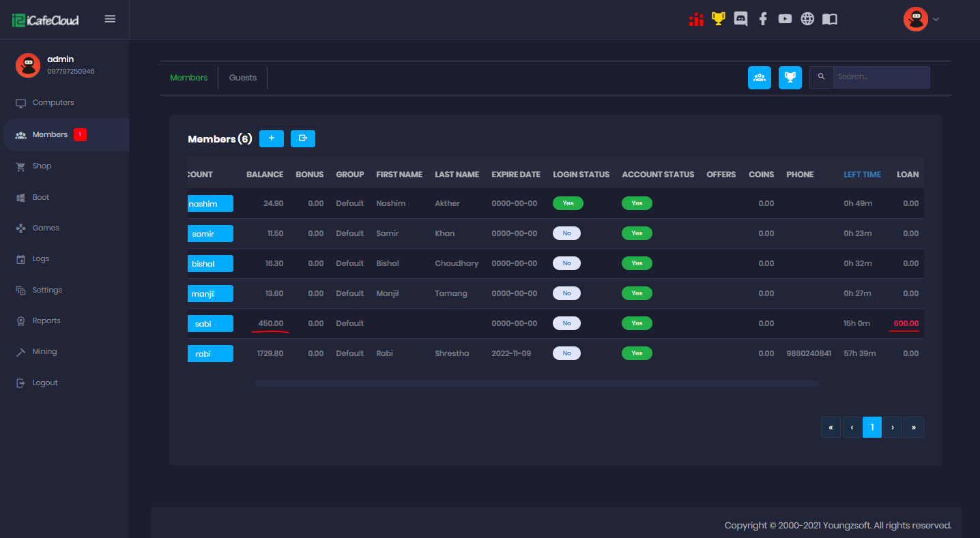Click the Discord icon in header

740,19
